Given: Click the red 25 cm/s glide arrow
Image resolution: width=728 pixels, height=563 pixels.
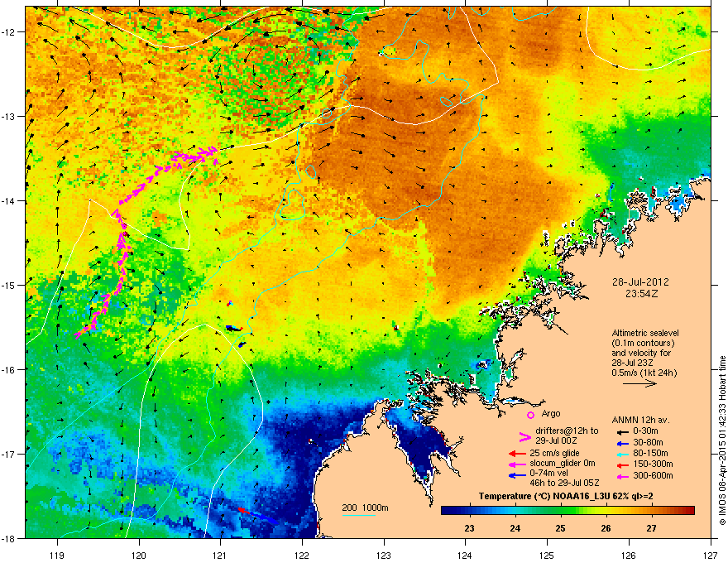Looking at the screenshot, I should (517, 454).
